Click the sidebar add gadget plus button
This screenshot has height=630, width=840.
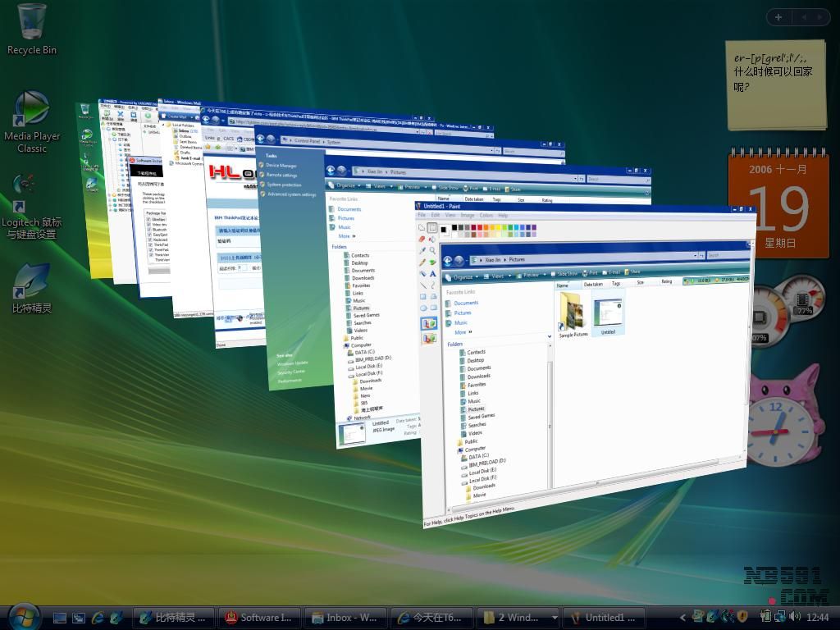778,16
